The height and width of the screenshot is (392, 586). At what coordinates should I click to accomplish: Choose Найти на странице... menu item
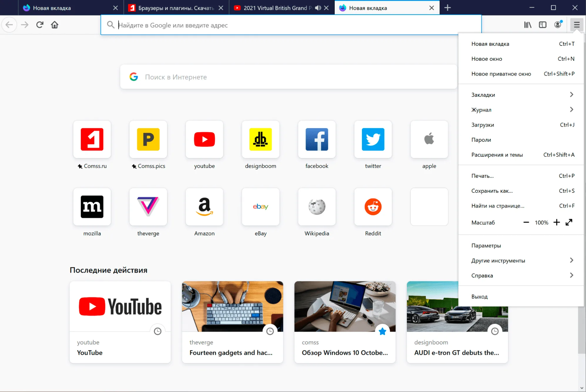click(521, 206)
